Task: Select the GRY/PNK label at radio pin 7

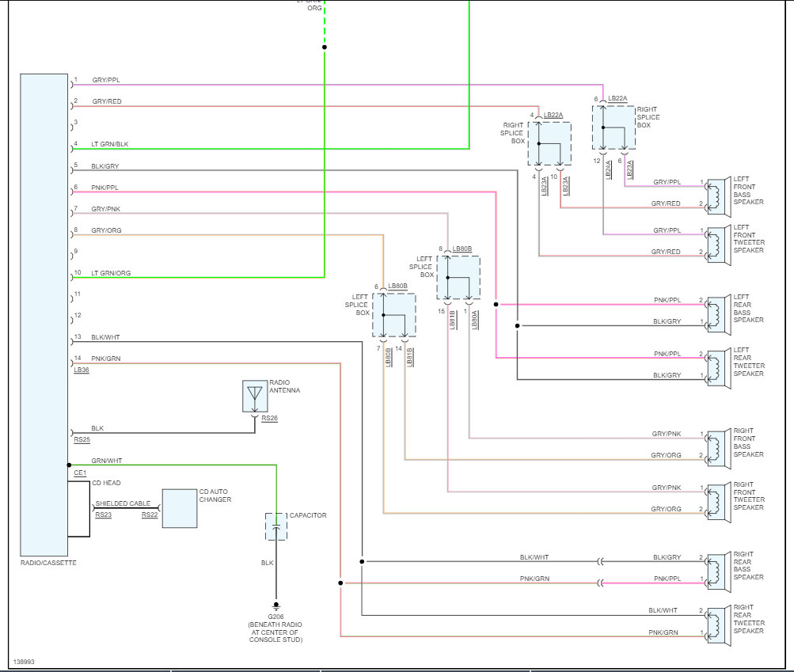Action: pos(106,209)
